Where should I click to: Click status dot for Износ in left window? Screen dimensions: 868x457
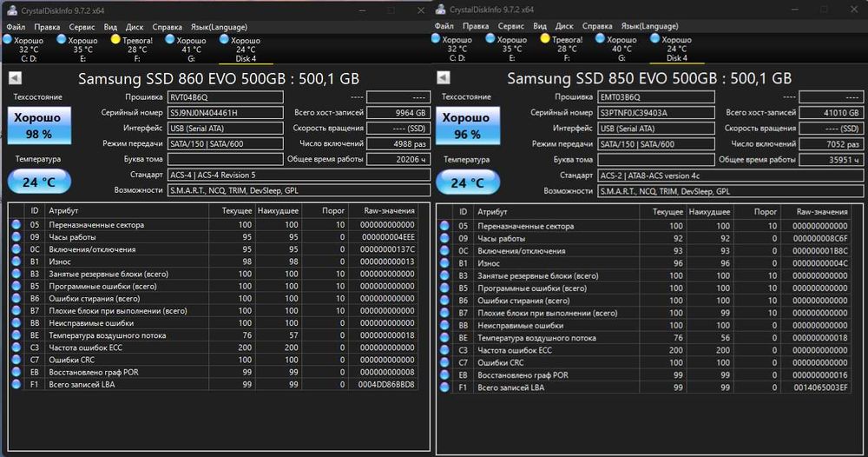point(16,262)
